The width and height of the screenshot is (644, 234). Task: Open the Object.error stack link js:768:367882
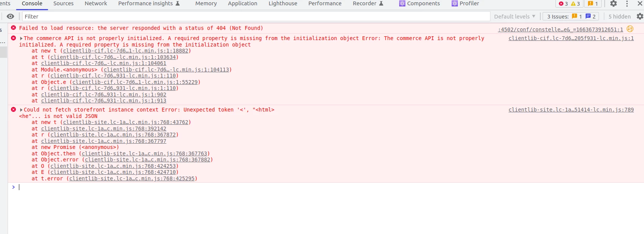[148, 160]
